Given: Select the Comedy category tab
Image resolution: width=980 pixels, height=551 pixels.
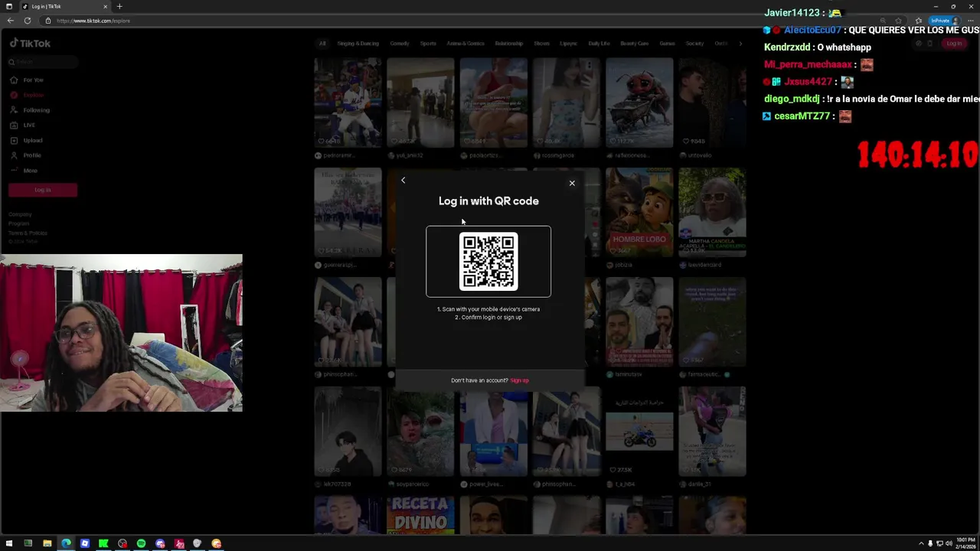Looking at the screenshot, I should point(399,44).
